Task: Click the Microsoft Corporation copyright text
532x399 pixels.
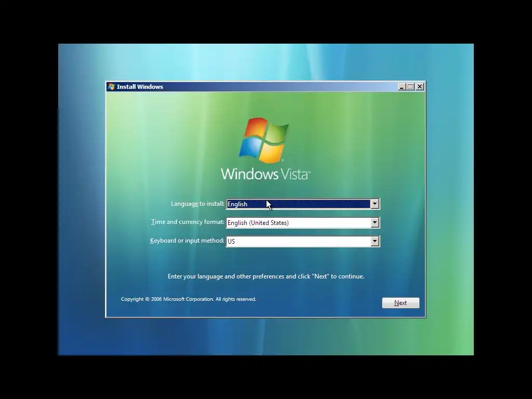Action: [188, 299]
